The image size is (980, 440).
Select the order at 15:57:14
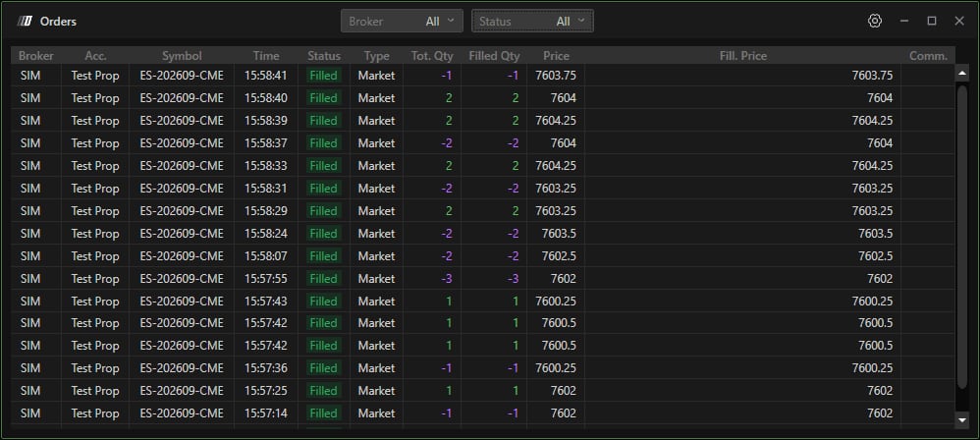pyautogui.click(x=482, y=413)
